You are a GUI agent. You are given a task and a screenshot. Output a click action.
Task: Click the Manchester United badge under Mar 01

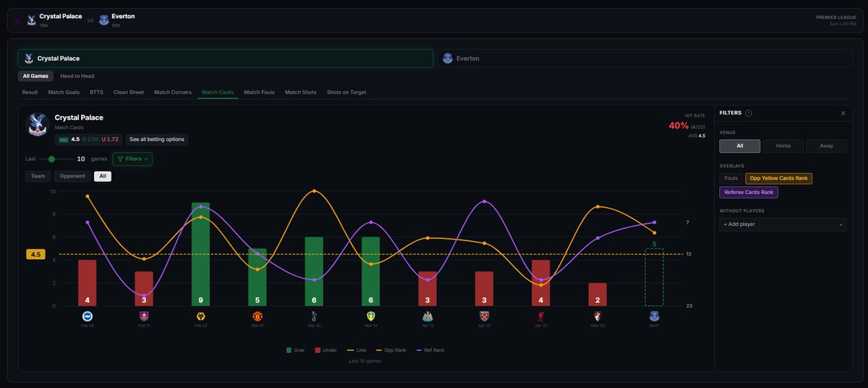pos(258,316)
